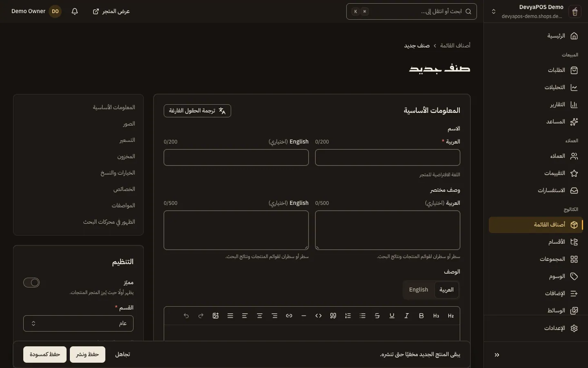This screenshot has width=588, height=368.
Task: Click the search or navigate box
Action: coord(412,11)
